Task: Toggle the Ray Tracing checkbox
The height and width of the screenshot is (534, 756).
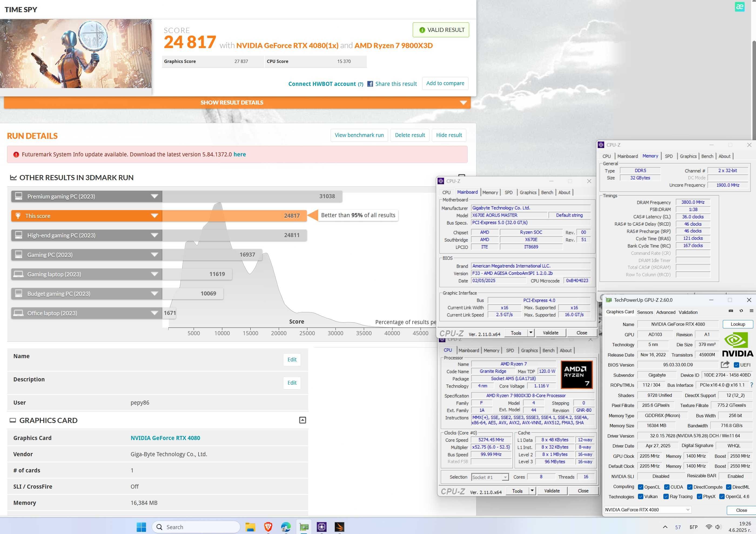Action: pyautogui.click(x=666, y=496)
